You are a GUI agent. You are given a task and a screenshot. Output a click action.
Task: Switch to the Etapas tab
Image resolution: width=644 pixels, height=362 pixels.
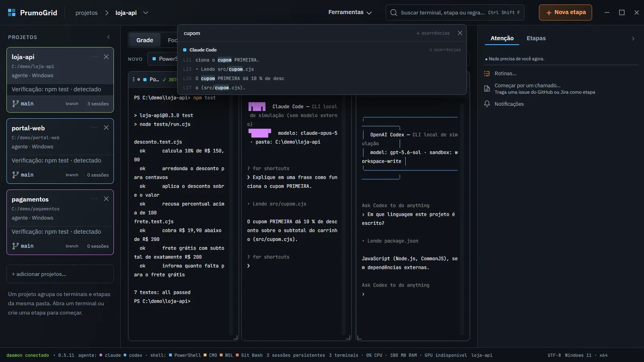coord(536,38)
